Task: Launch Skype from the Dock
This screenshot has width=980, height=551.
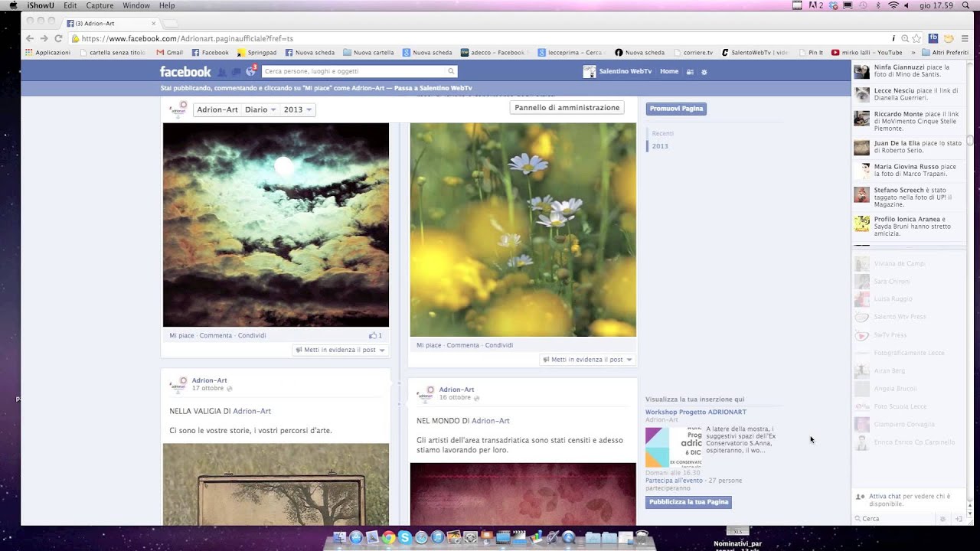Action: coord(405,538)
